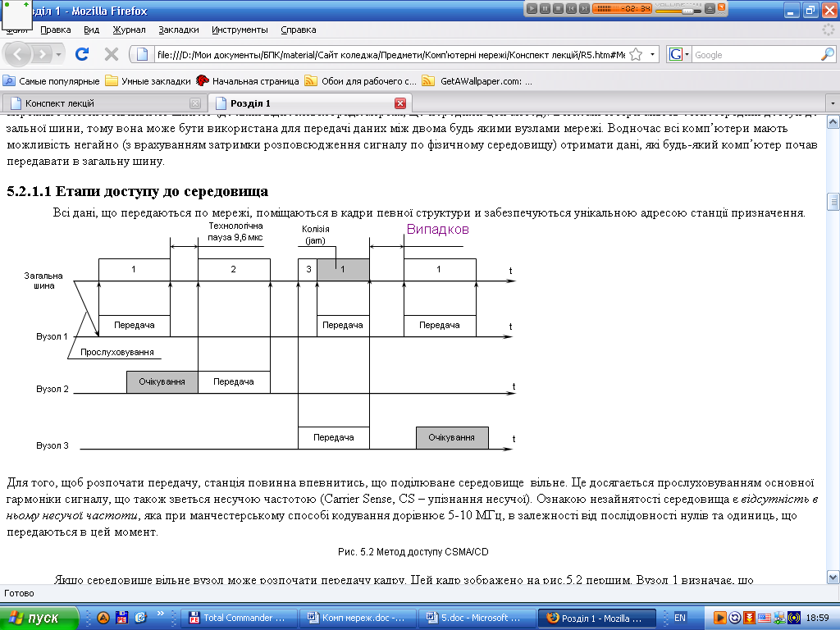Open the list all tabs dropdown
The width and height of the screenshot is (840, 630).
tap(832, 103)
